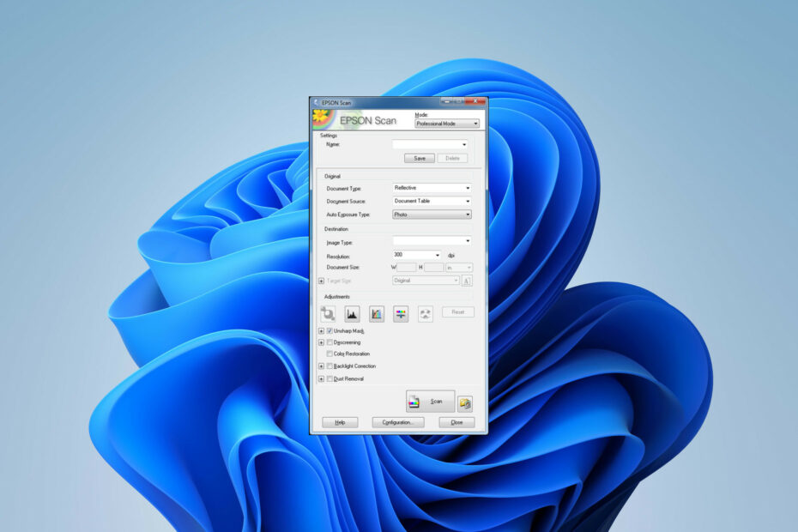Open the Help button
Image resolution: width=798 pixels, height=532 pixels.
click(340, 422)
